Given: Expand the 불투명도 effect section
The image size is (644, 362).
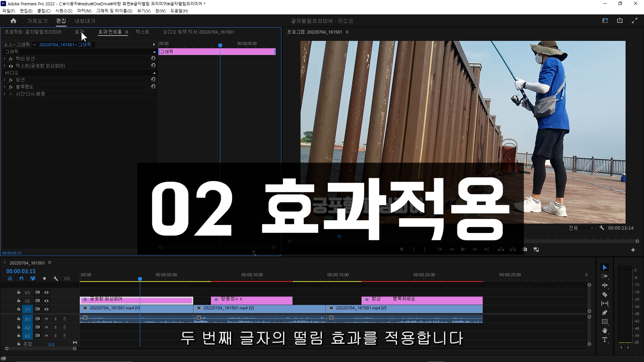Looking at the screenshot, I should [x=5, y=87].
